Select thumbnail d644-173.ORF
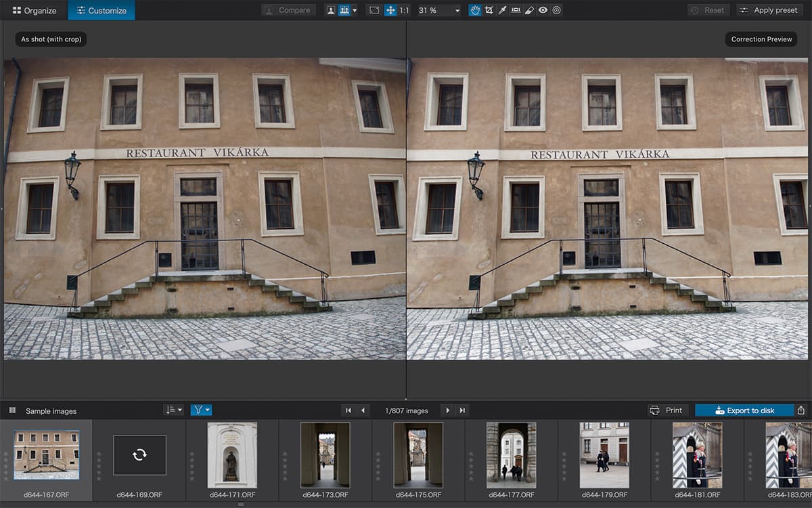The image size is (812, 508). pos(325,455)
